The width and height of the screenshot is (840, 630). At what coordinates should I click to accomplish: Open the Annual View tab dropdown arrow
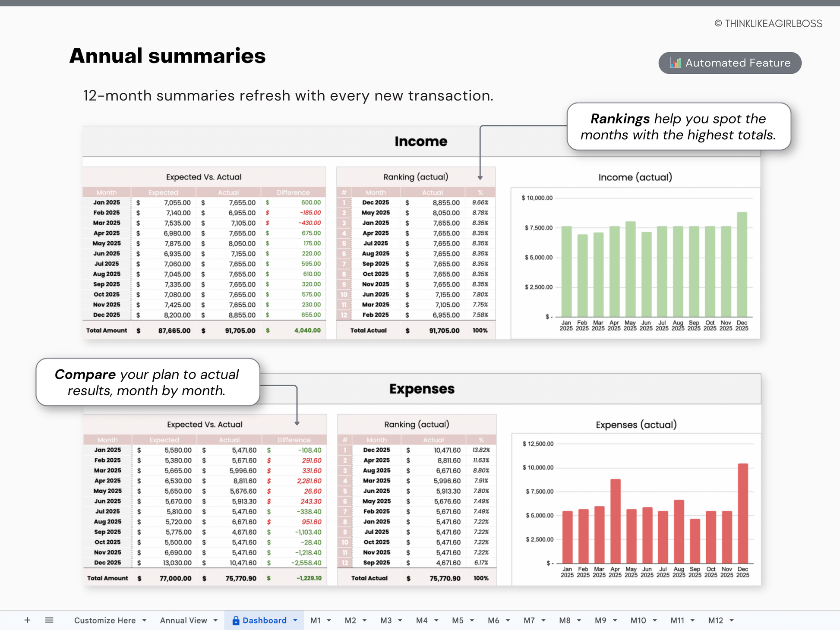point(215,621)
